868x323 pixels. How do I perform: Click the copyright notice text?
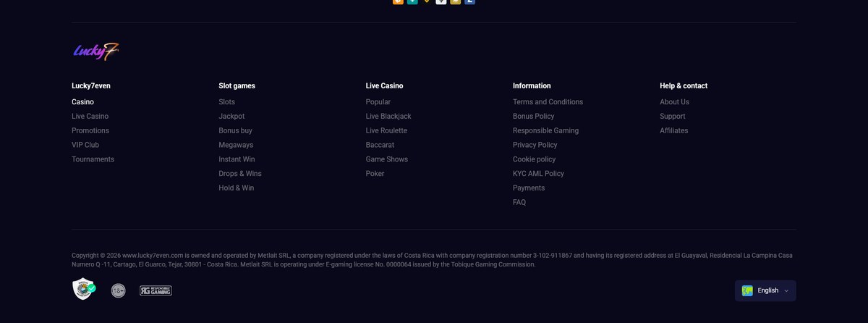pos(432,260)
